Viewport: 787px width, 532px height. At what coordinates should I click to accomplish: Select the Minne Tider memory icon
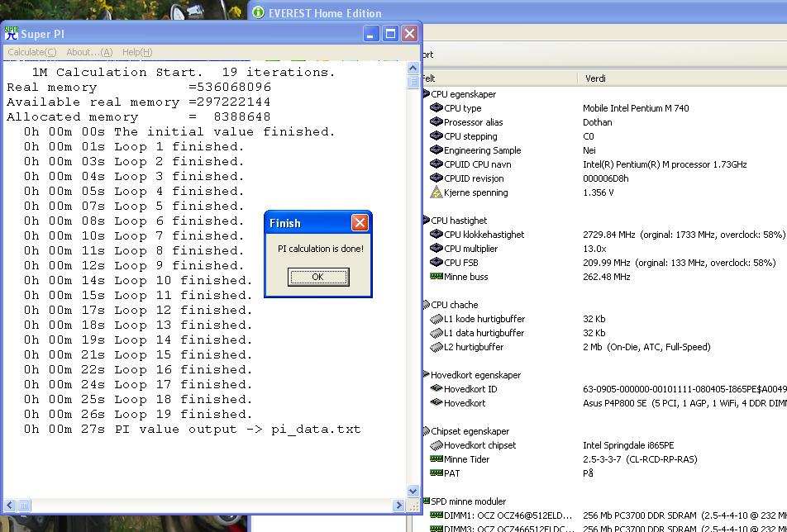click(x=436, y=458)
